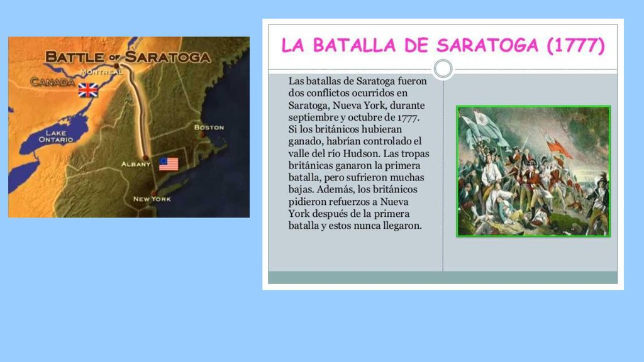Click the British Union Jack flag on the map

(x=88, y=90)
